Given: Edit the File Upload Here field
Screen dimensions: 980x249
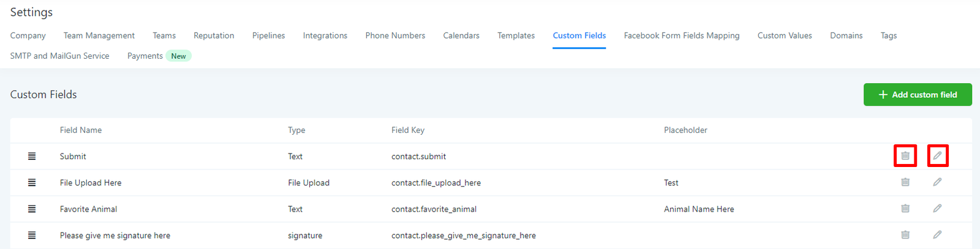Looking at the screenshot, I should pos(937,182).
